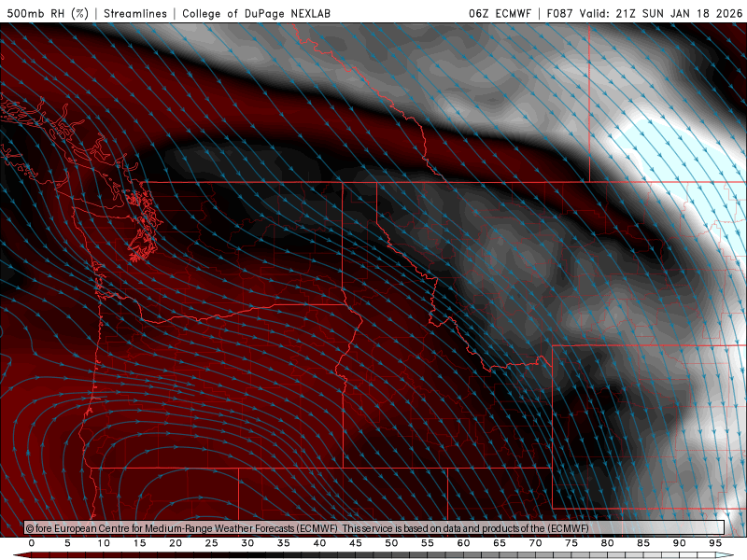Select the "35" humidity scale value
The height and width of the screenshot is (560, 747).
tap(284, 543)
